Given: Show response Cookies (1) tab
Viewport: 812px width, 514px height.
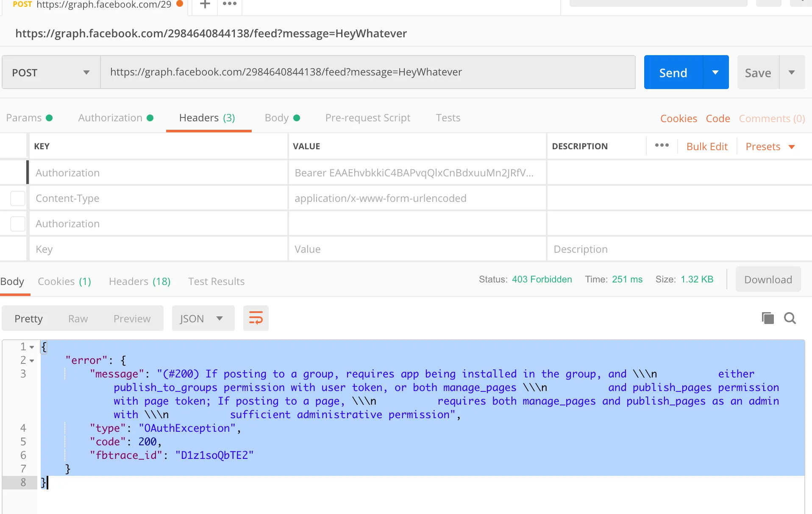Looking at the screenshot, I should 64,282.
